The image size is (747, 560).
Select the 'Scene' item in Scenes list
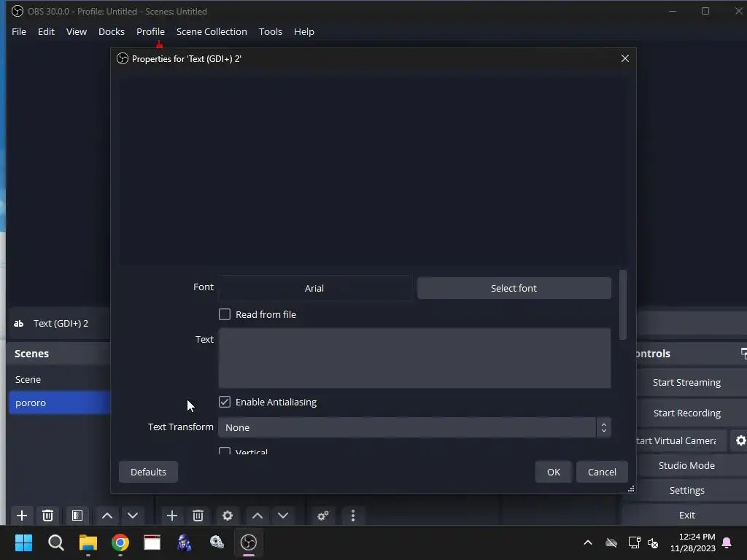[60, 379]
